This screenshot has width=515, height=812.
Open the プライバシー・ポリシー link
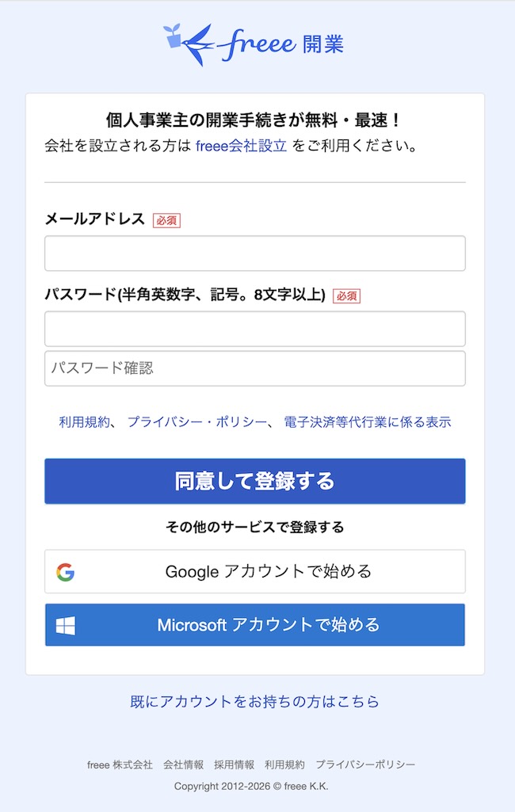pos(196,422)
